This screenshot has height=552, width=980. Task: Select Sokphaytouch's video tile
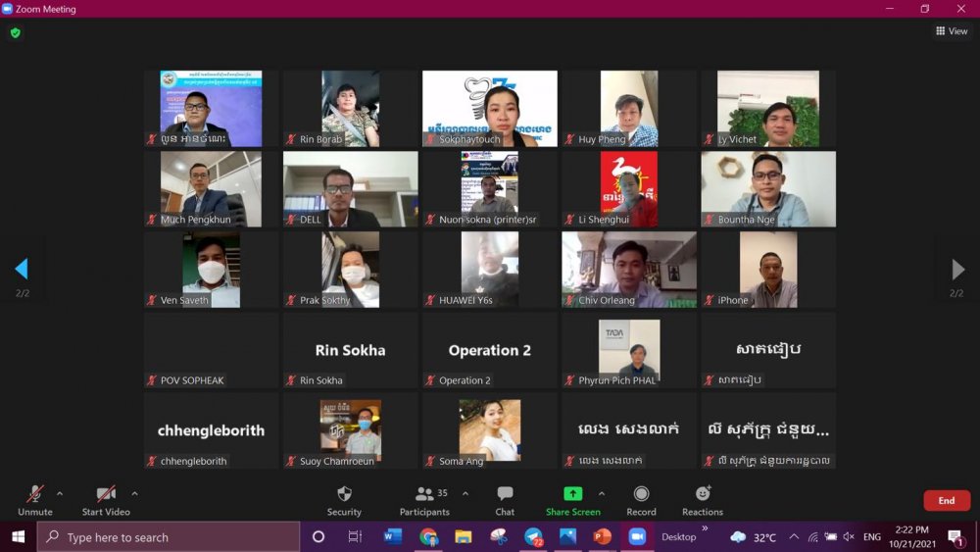490,109
